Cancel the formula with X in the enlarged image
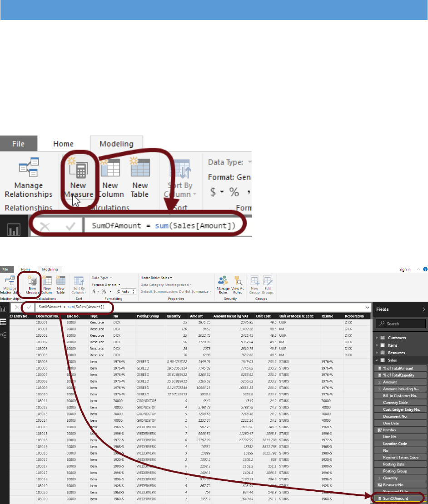 [x=45, y=227]
